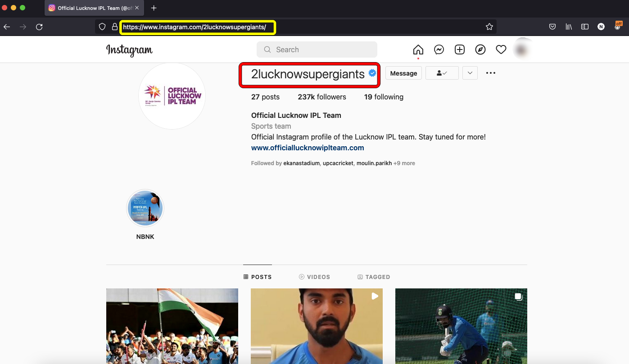Click the padlock site security icon
Screen dimensions: 629x364
(x=115, y=27)
